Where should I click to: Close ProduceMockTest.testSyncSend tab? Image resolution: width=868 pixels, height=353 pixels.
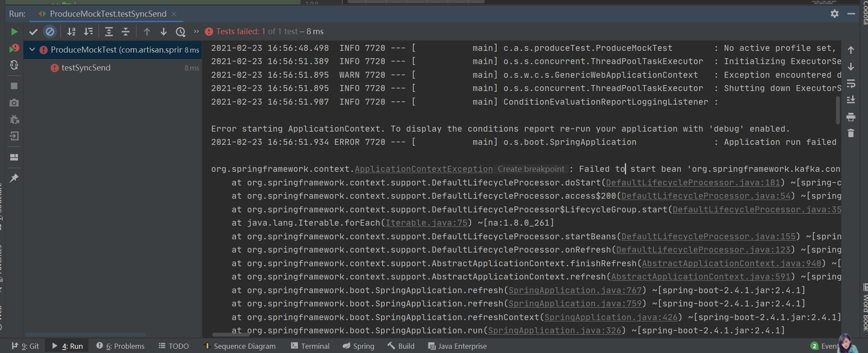[174, 14]
